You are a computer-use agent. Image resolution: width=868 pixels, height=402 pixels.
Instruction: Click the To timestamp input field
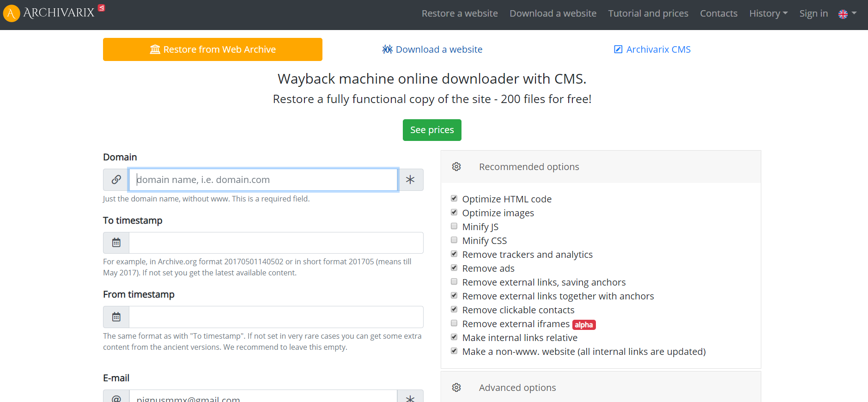(276, 243)
